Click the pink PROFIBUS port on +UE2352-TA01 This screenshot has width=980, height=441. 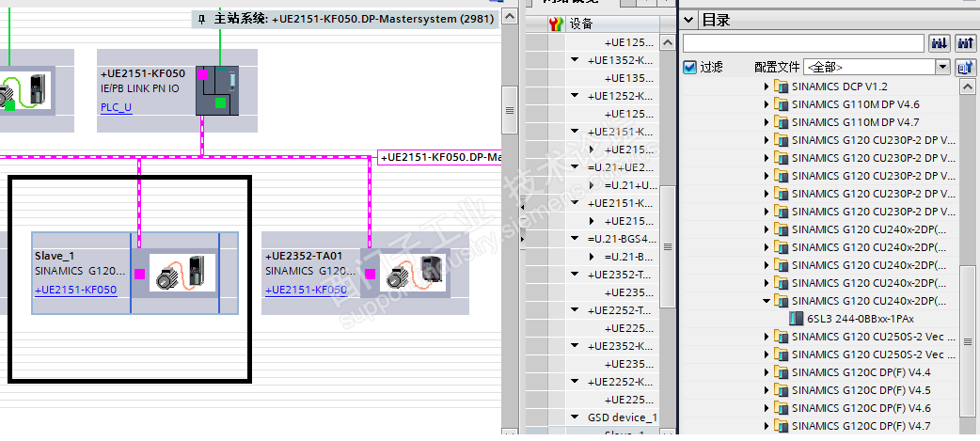tap(370, 274)
